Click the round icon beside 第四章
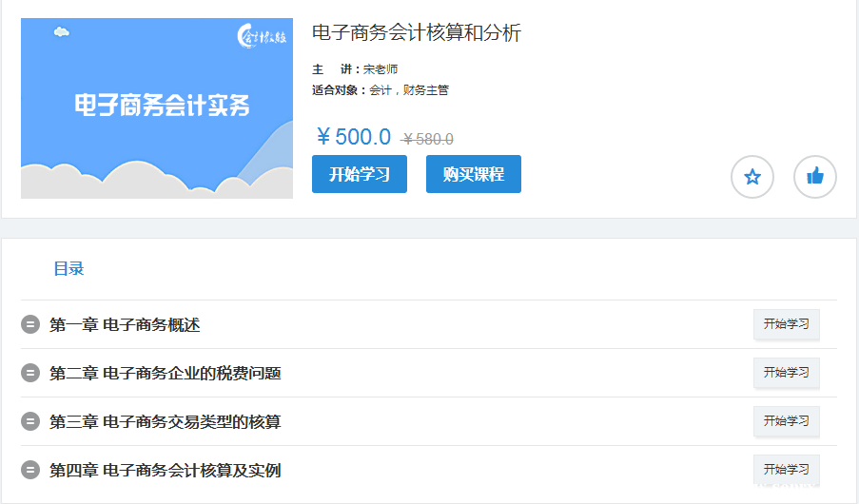 click(x=30, y=470)
